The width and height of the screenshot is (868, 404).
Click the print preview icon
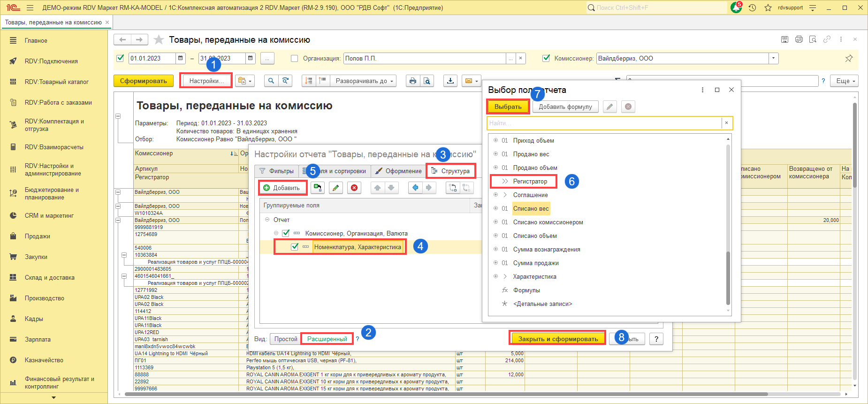click(427, 81)
